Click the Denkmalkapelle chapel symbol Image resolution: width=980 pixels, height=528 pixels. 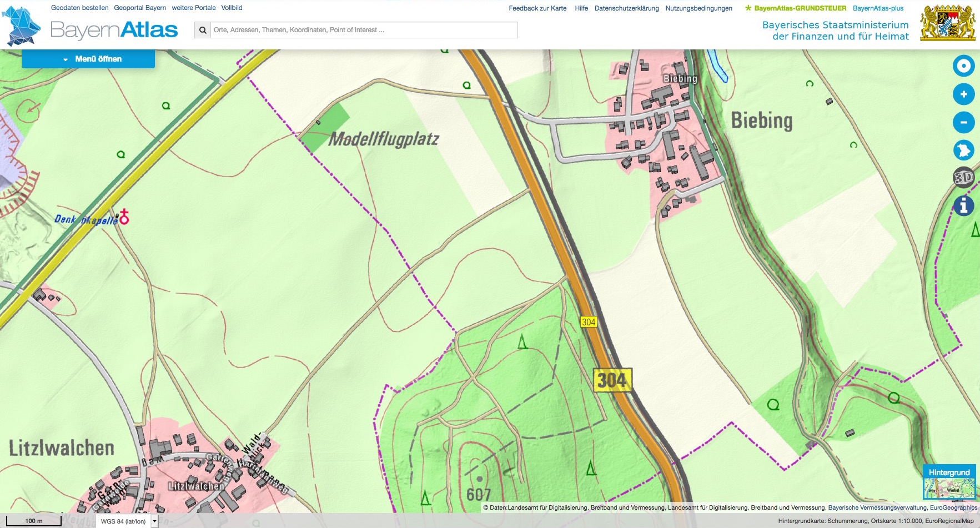(x=124, y=217)
